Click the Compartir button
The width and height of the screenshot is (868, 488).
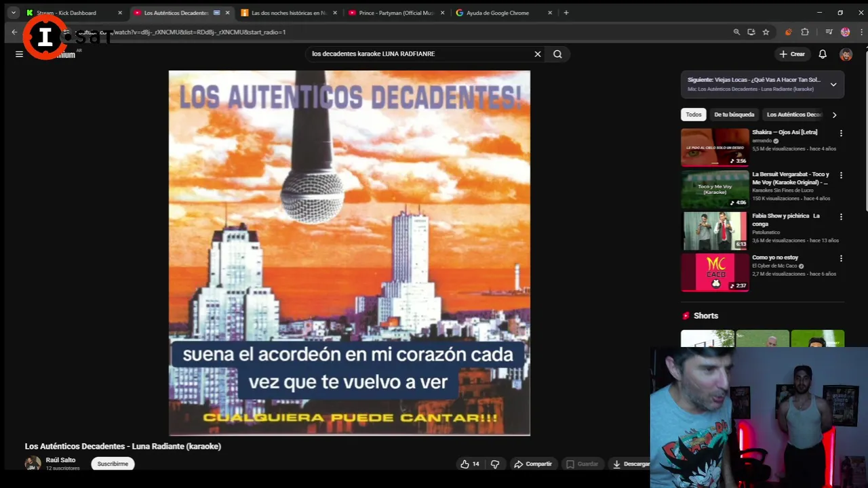(532, 464)
